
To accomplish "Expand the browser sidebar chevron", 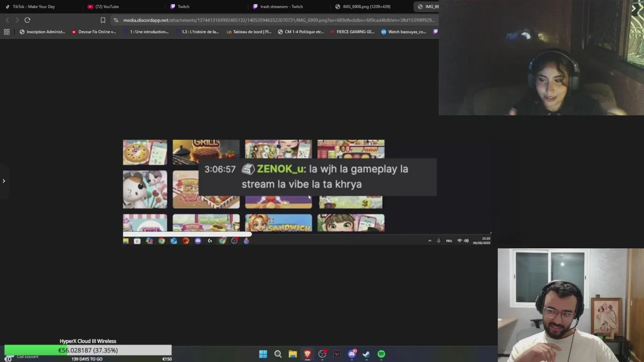I will pyautogui.click(x=4, y=181).
